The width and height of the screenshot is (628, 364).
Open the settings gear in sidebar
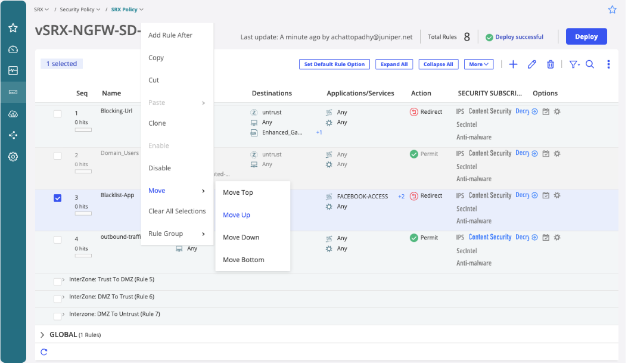pyautogui.click(x=13, y=157)
